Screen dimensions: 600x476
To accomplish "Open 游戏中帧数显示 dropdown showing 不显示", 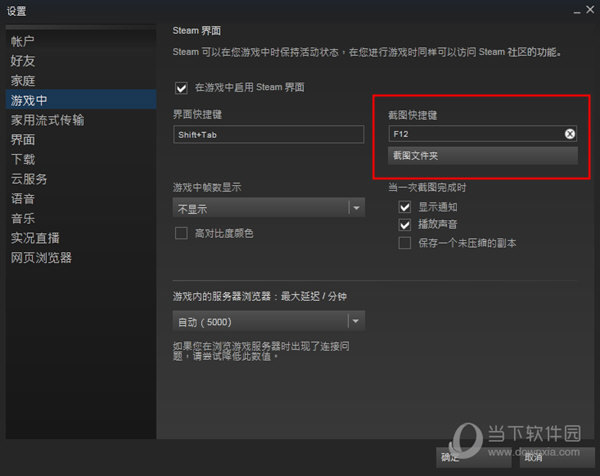I will click(269, 208).
